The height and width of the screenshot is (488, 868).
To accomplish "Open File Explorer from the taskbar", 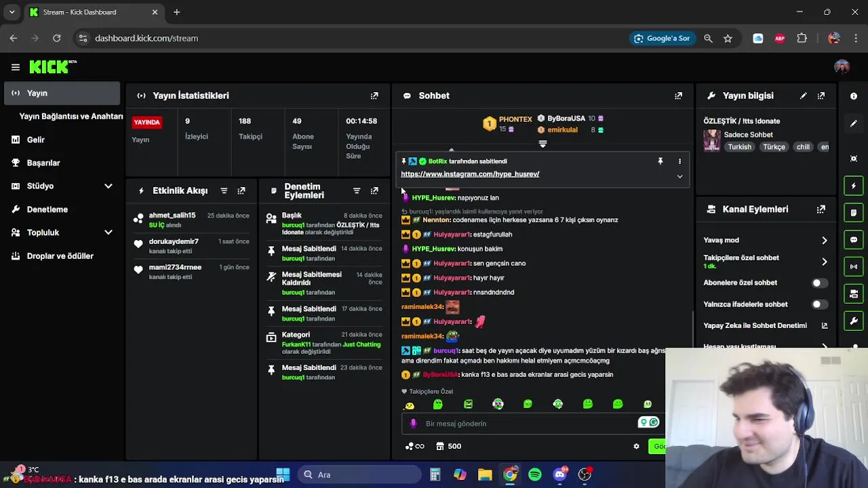I will (485, 474).
